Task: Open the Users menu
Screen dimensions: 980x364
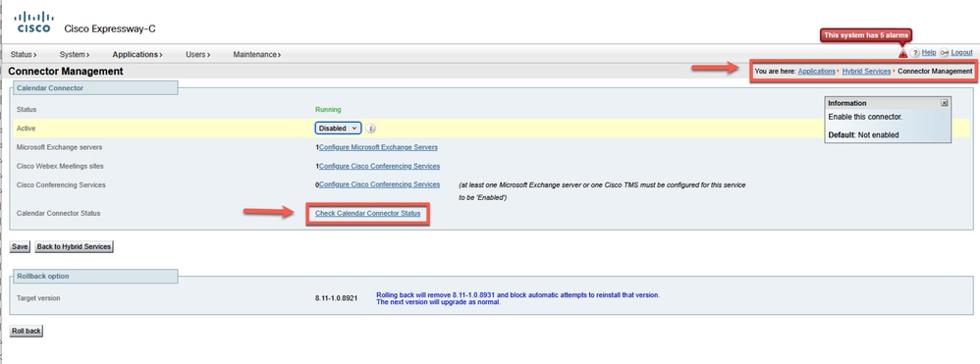Action: pos(198,54)
